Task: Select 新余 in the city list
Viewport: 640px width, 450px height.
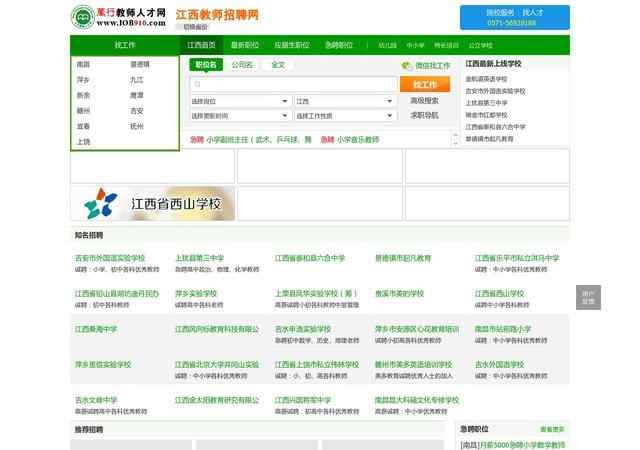Action: pyautogui.click(x=83, y=95)
